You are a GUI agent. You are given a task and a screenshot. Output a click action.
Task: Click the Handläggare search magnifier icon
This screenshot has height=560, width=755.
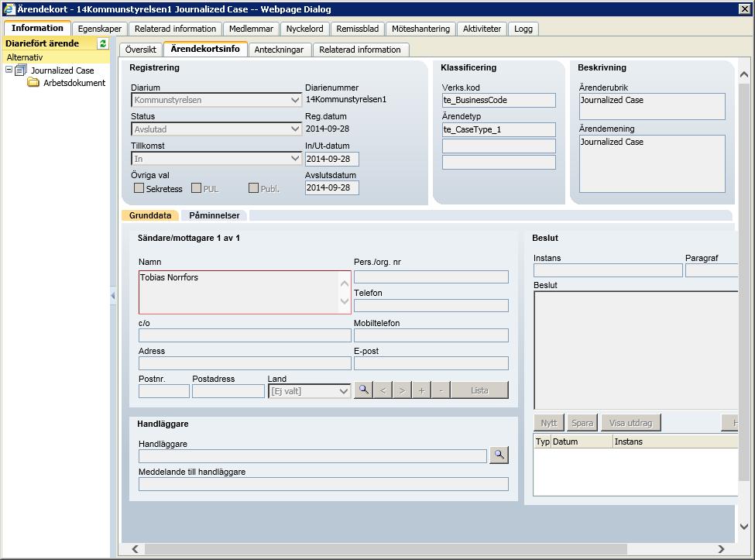[x=499, y=455]
